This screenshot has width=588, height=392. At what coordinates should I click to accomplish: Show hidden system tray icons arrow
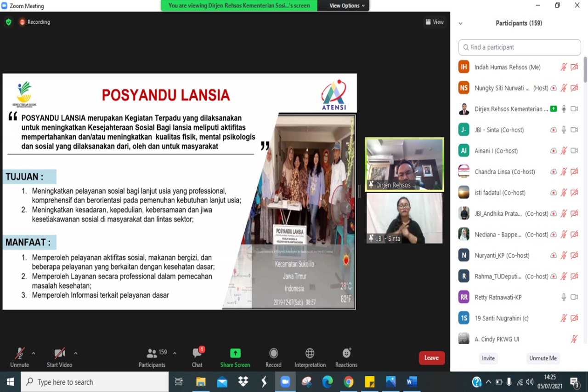(x=488, y=382)
